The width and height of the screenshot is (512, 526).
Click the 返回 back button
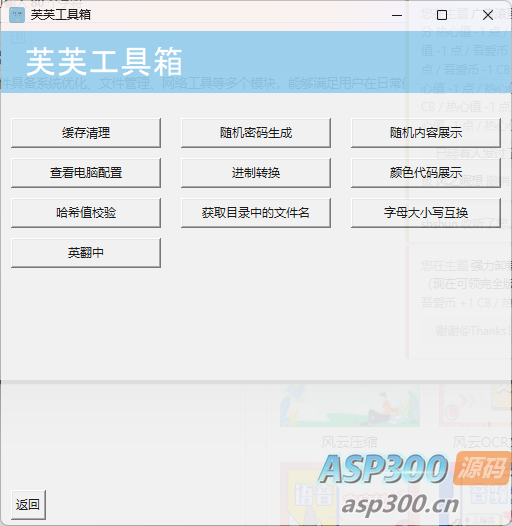click(28, 505)
